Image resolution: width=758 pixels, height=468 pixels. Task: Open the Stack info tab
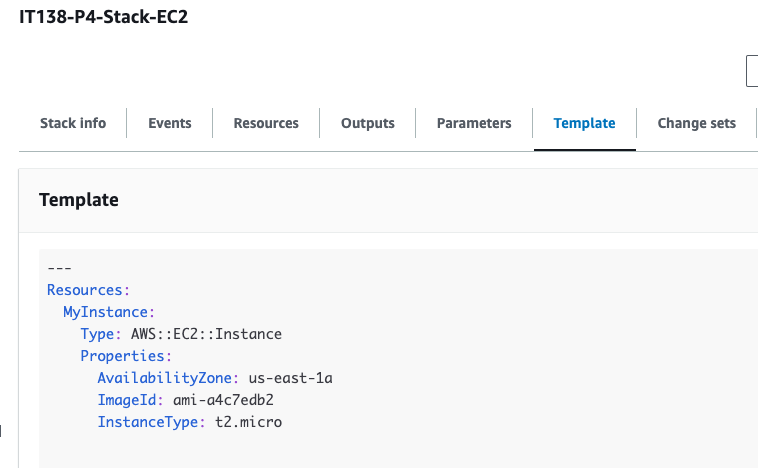tap(73, 123)
